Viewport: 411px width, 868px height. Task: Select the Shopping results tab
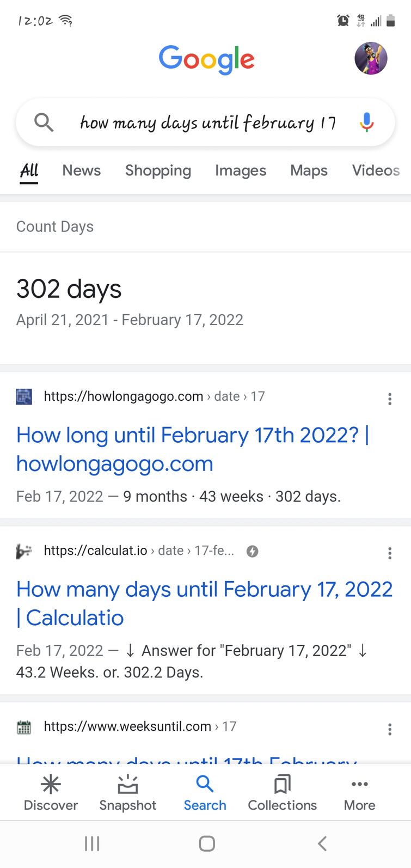click(158, 170)
